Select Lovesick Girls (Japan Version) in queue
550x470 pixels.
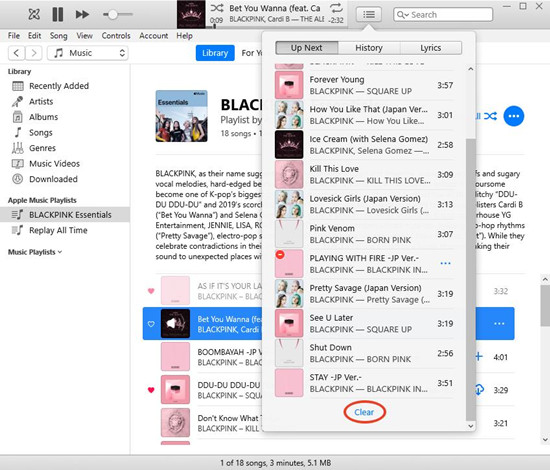coord(364,204)
